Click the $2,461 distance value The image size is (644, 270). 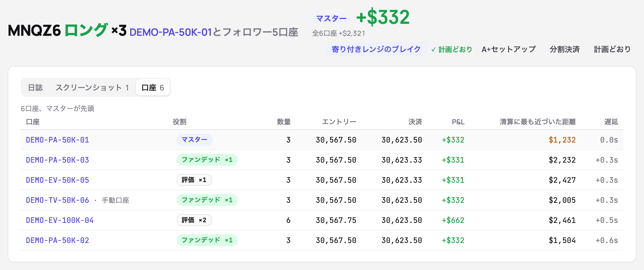click(x=562, y=220)
